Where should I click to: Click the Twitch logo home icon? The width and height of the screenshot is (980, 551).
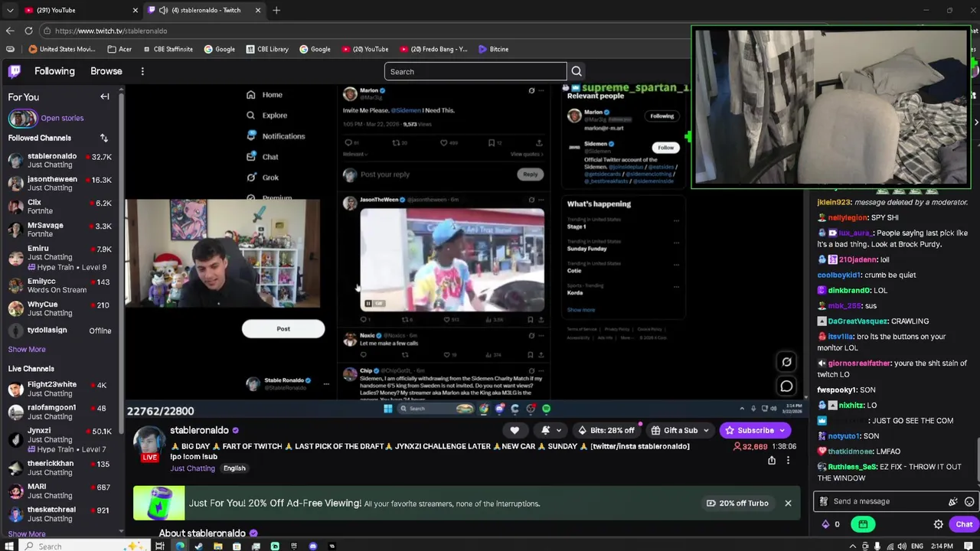pyautogui.click(x=14, y=71)
